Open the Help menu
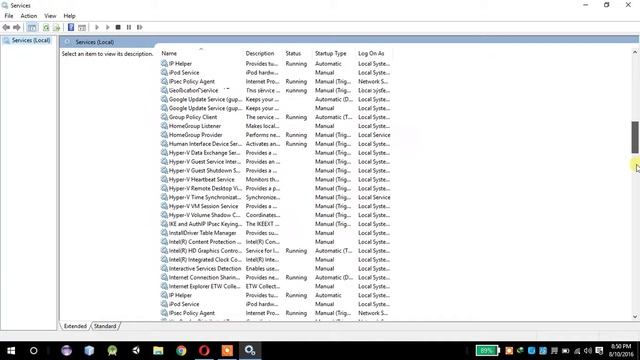This screenshot has height=360, width=640. coord(69,16)
